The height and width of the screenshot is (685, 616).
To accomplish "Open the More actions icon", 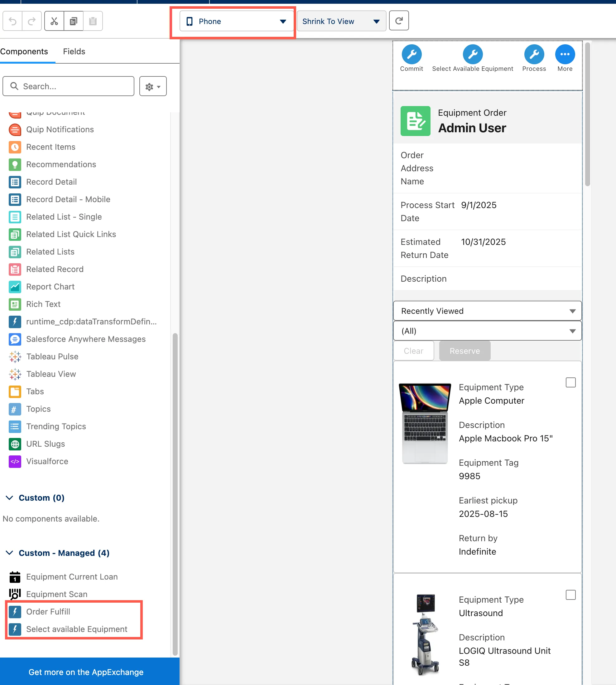I will (565, 54).
